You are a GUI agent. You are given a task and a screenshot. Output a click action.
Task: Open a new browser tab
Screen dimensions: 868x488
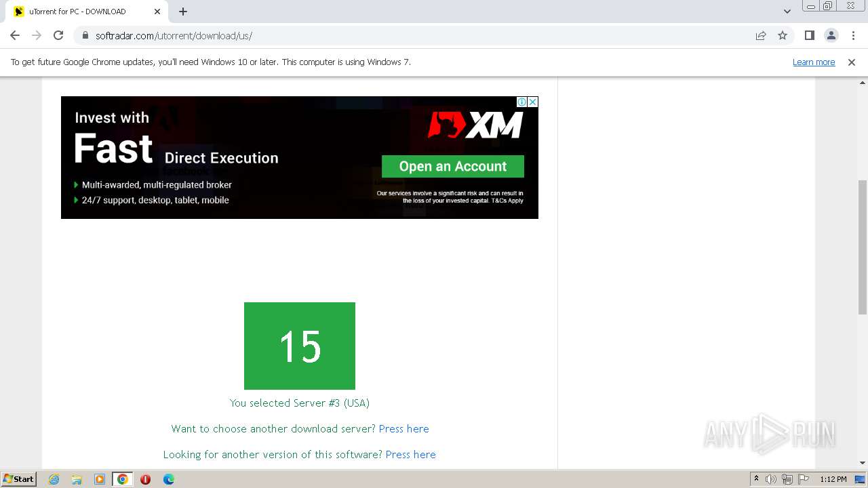point(183,12)
